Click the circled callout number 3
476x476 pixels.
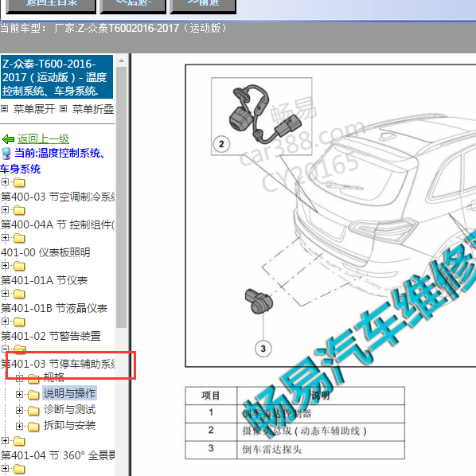[263, 349]
